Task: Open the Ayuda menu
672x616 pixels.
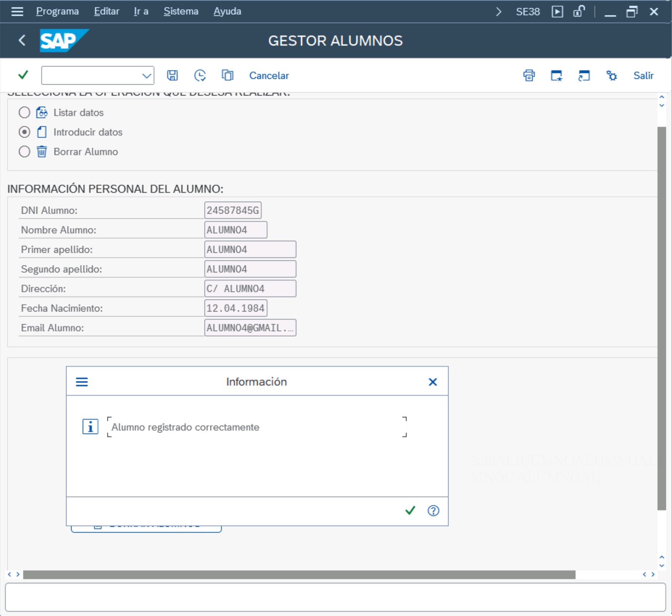Action: [227, 11]
